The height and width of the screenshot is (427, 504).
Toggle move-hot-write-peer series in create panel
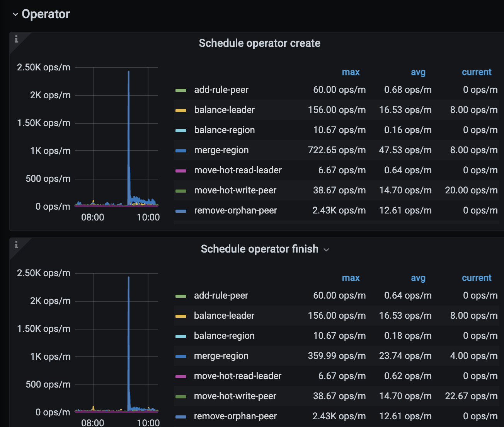click(x=235, y=190)
